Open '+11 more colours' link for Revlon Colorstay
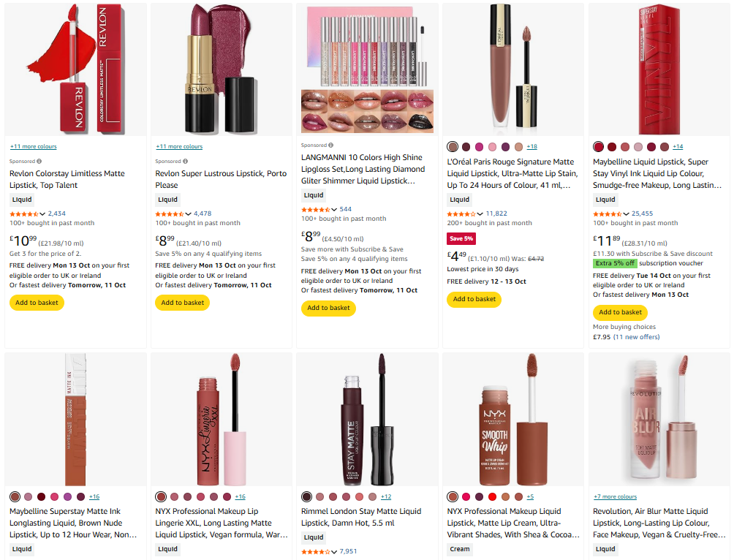This screenshot has height=560, width=734. coord(33,147)
